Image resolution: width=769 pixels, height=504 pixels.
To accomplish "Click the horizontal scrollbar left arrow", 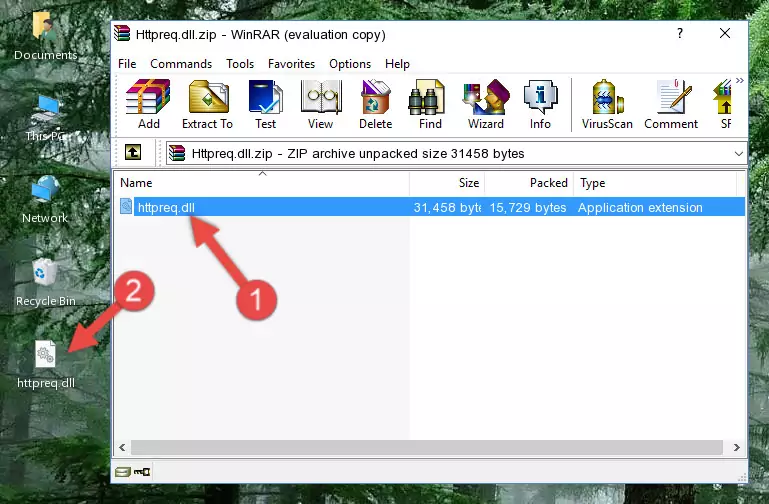I will [122, 447].
